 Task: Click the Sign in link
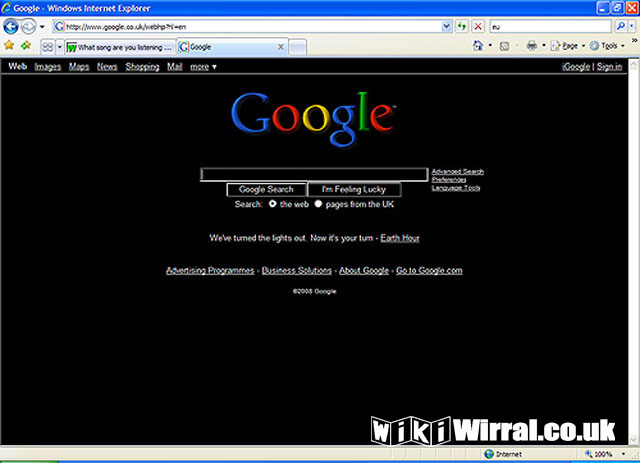(x=609, y=67)
